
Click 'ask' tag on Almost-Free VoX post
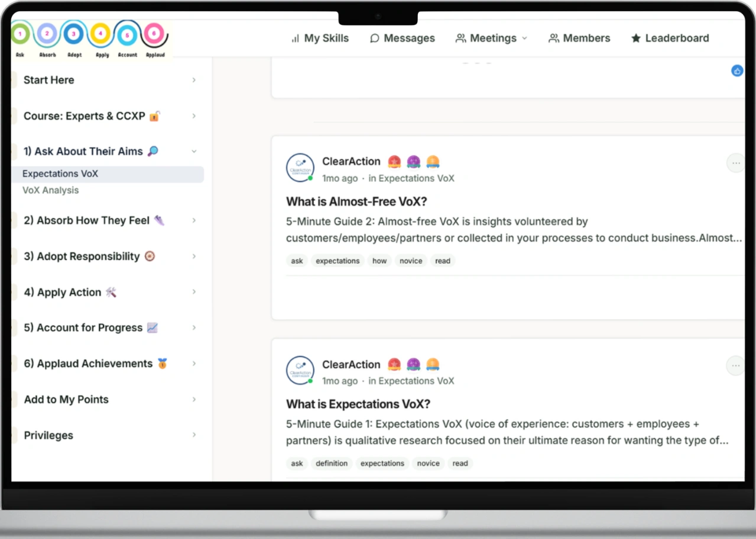(x=297, y=261)
